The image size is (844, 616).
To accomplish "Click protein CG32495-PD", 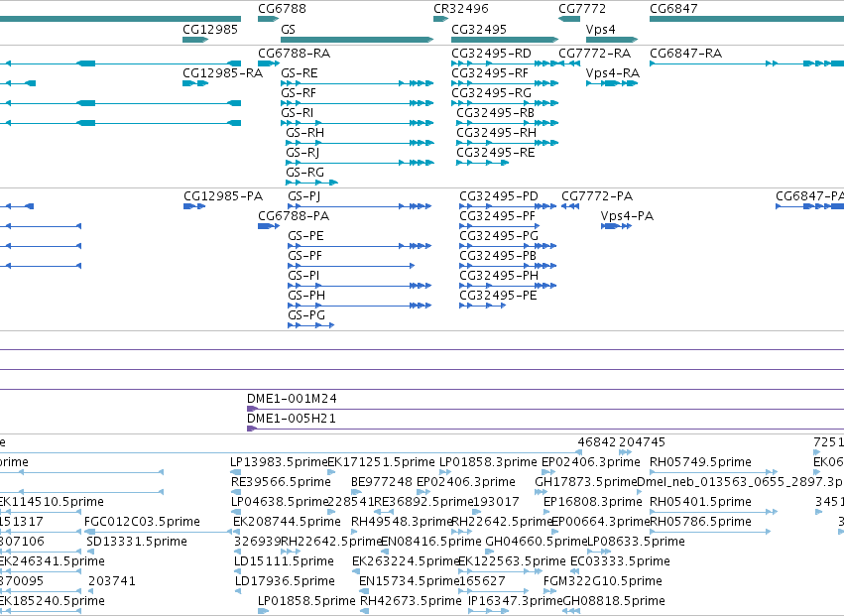I will click(x=508, y=206).
